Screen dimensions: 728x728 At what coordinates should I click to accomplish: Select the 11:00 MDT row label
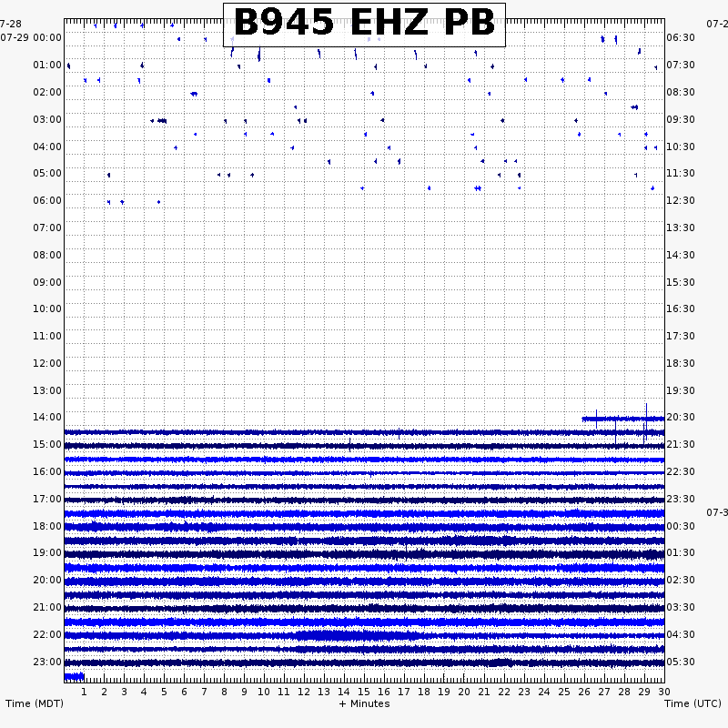tap(47, 336)
